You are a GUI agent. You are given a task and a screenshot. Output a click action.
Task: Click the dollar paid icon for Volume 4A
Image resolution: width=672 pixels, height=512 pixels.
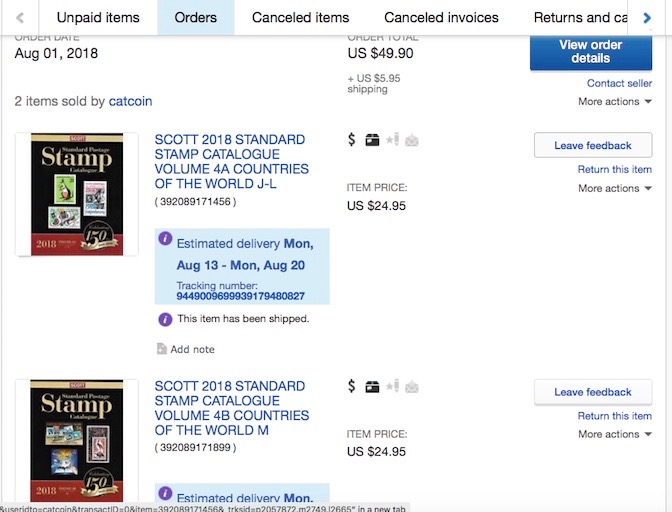(x=351, y=140)
